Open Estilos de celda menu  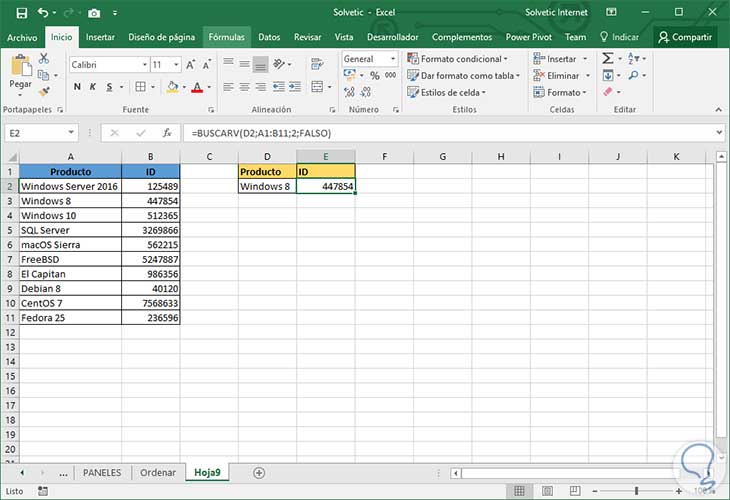446,92
